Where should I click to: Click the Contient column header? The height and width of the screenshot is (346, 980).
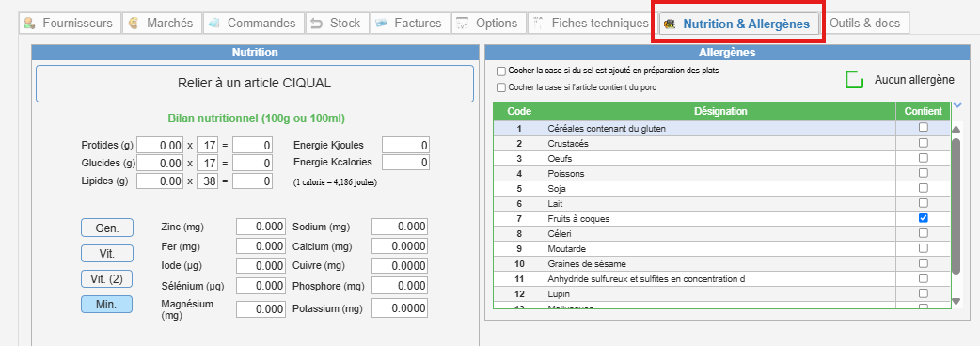923,111
